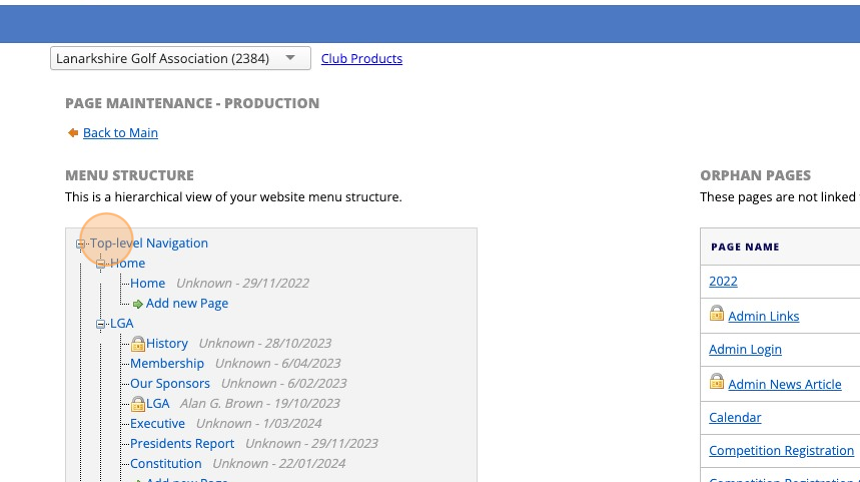Viewport: 860px width, 482px height.
Task: Select the Home group label in the tree
Action: (x=127, y=263)
